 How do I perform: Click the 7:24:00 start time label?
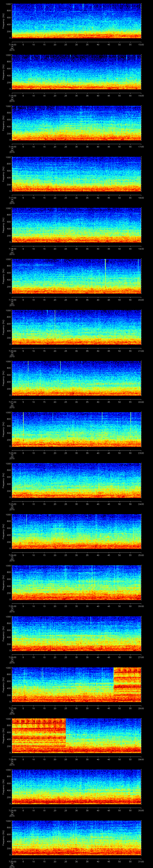[x=12, y=555]
